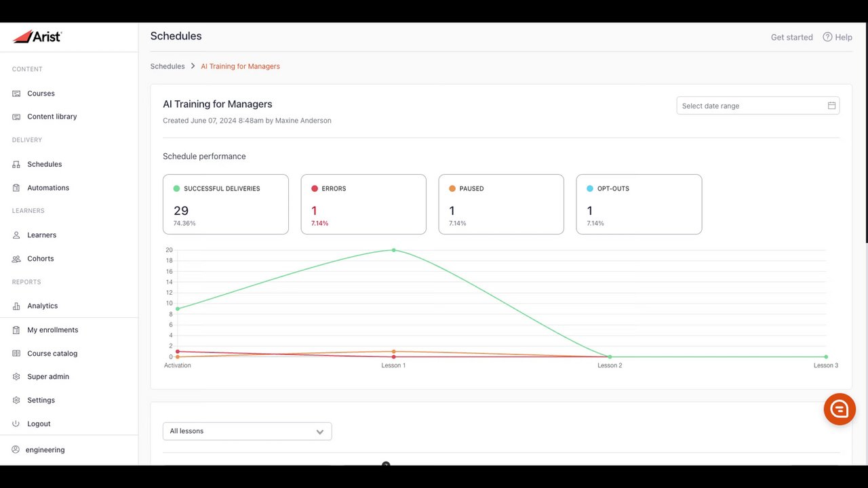
Task: Click the All lessons dropdown chevron arrow
Action: (x=320, y=432)
